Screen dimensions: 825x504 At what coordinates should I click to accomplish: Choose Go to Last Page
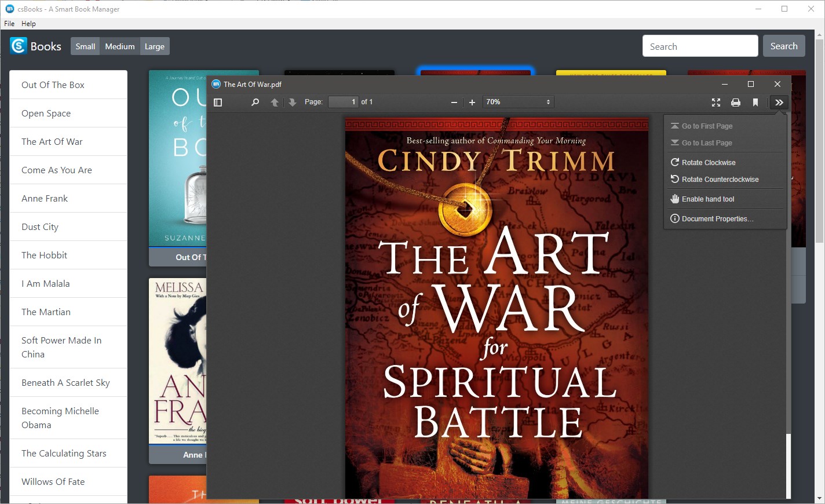pyautogui.click(x=725, y=143)
